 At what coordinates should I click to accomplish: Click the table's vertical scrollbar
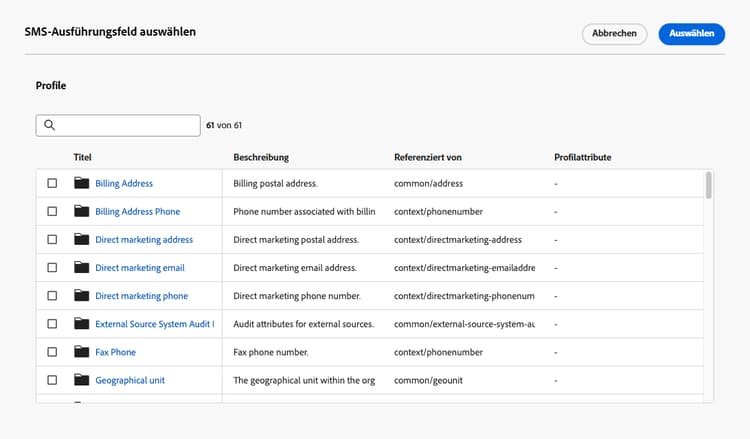709,186
